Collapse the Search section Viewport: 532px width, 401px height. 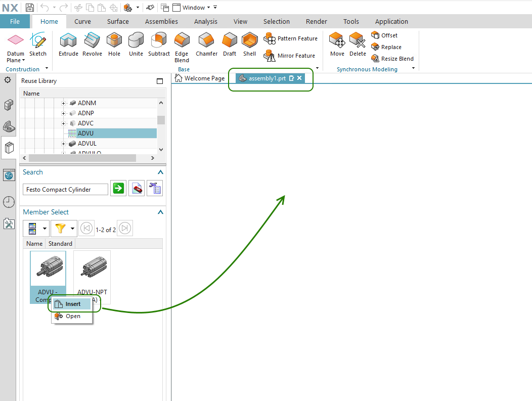pos(160,172)
